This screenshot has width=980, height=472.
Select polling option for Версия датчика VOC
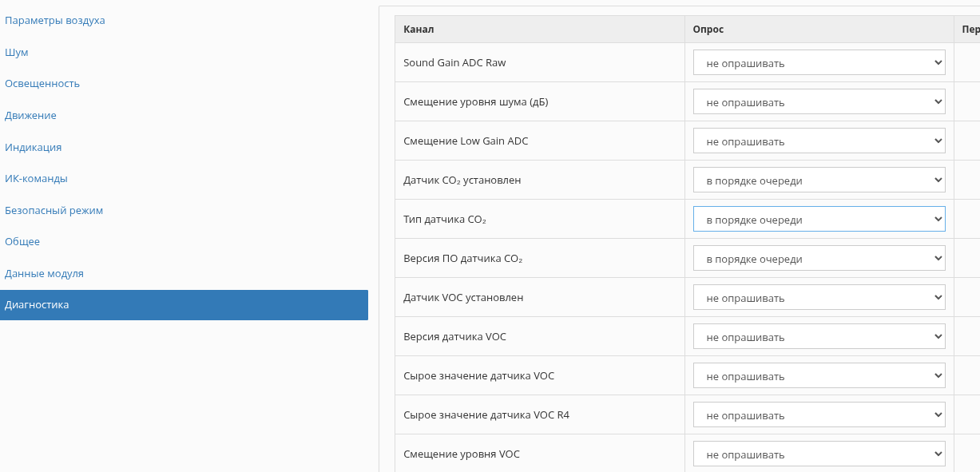[x=819, y=337]
